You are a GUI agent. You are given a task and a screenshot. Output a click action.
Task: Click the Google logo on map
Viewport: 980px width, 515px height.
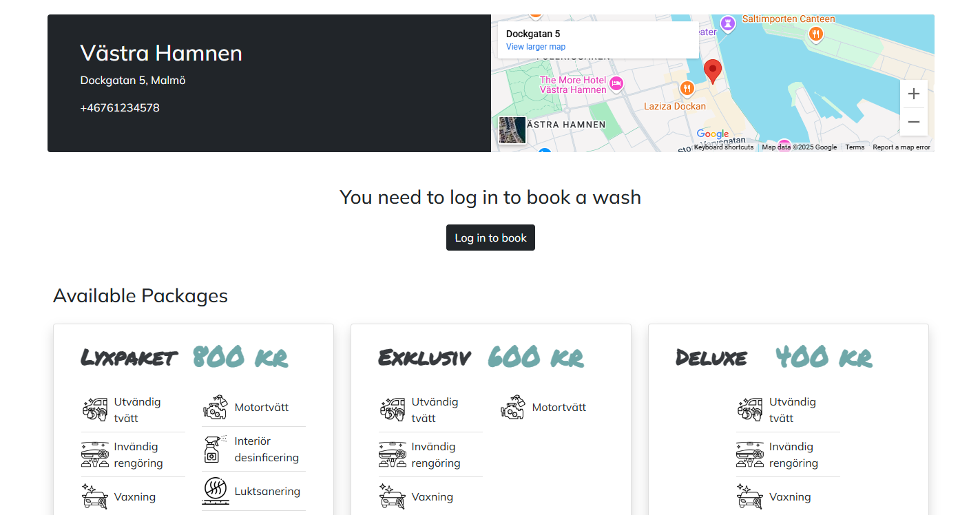[712, 134]
